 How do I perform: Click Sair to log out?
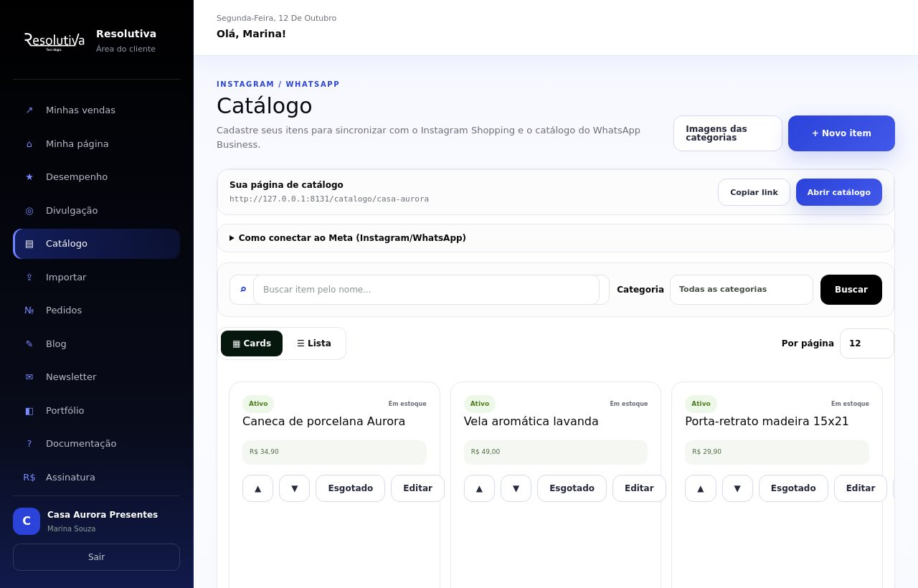pos(96,557)
